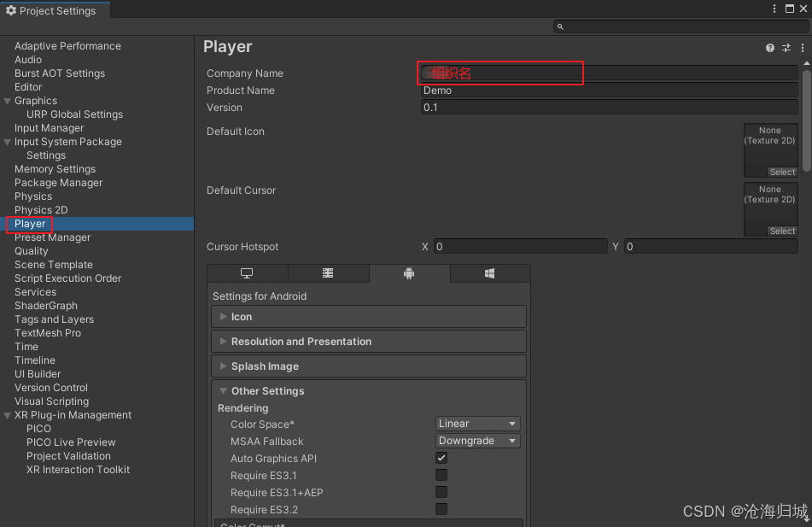Switch to the Windows platform tab

(490, 273)
